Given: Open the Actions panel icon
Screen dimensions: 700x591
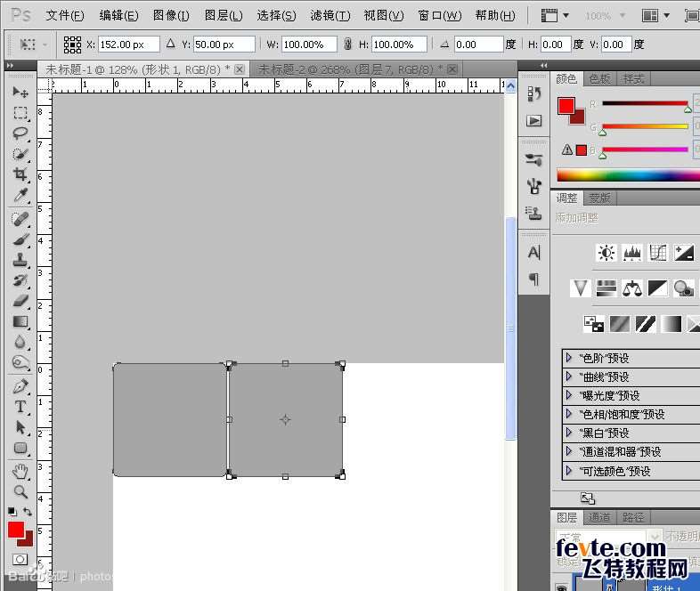Looking at the screenshot, I should (534, 121).
